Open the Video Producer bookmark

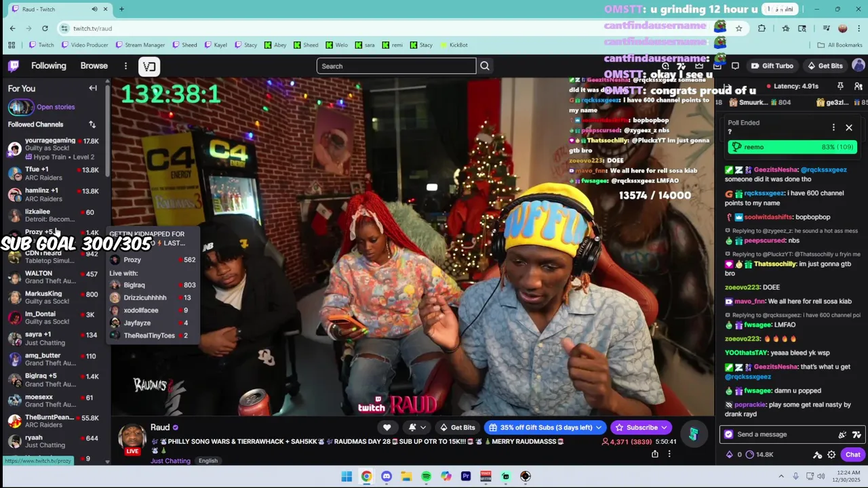tap(85, 45)
